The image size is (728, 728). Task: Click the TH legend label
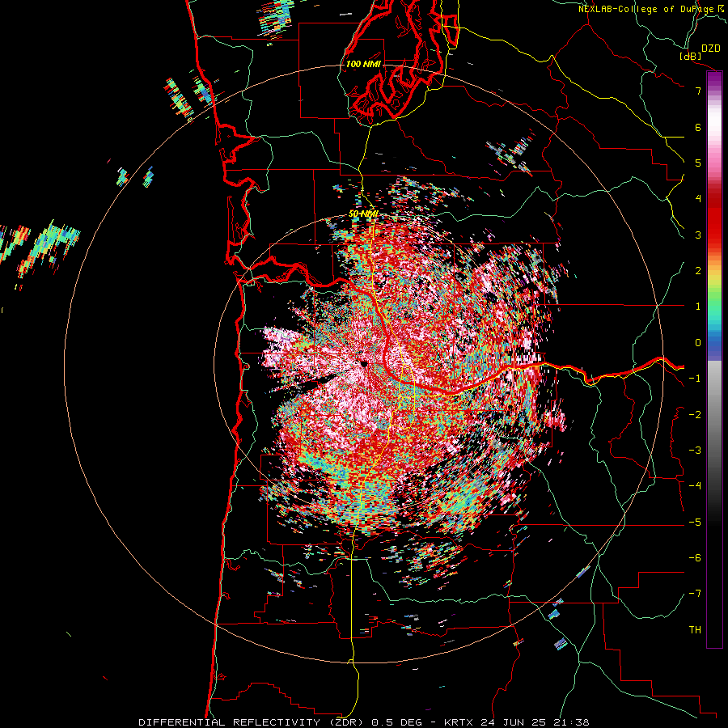pos(695,630)
